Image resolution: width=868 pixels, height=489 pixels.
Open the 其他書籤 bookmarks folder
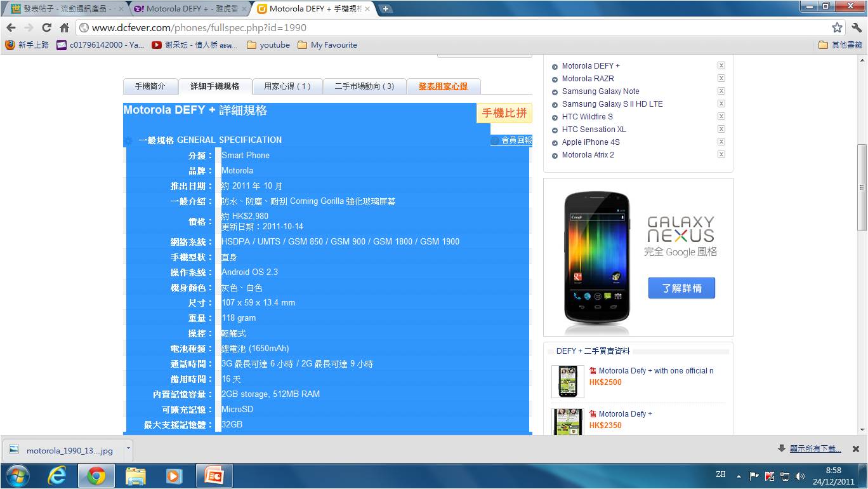(840, 45)
